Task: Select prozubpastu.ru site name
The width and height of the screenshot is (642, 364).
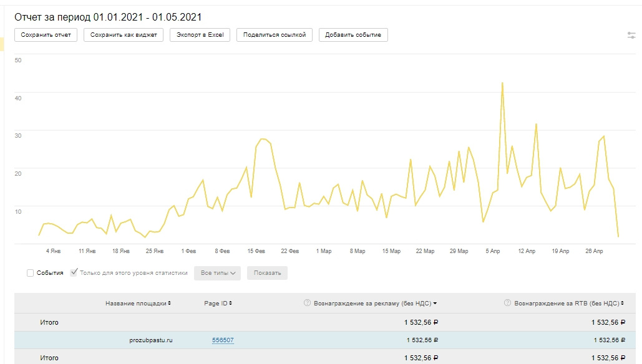Action: tap(151, 340)
